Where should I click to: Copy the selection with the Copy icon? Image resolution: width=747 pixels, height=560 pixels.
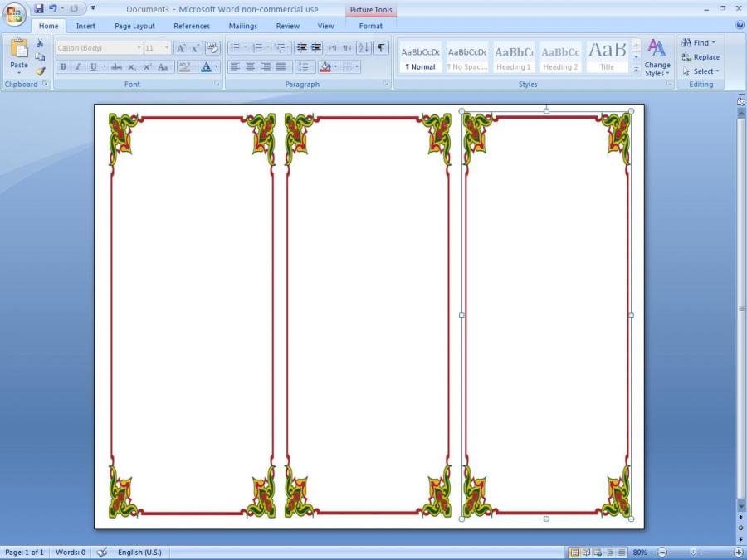point(40,57)
